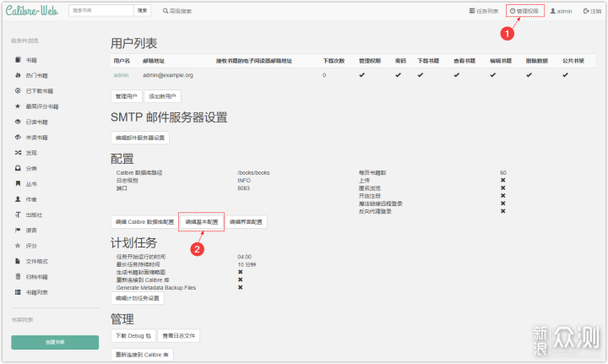Click the 开放注册 public registration label

point(370,196)
